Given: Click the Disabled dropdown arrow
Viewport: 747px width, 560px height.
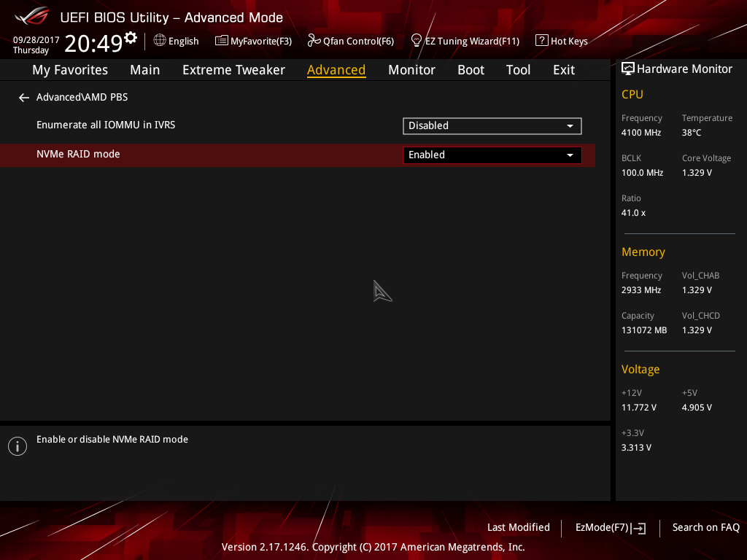Looking at the screenshot, I should click(x=570, y=126).
